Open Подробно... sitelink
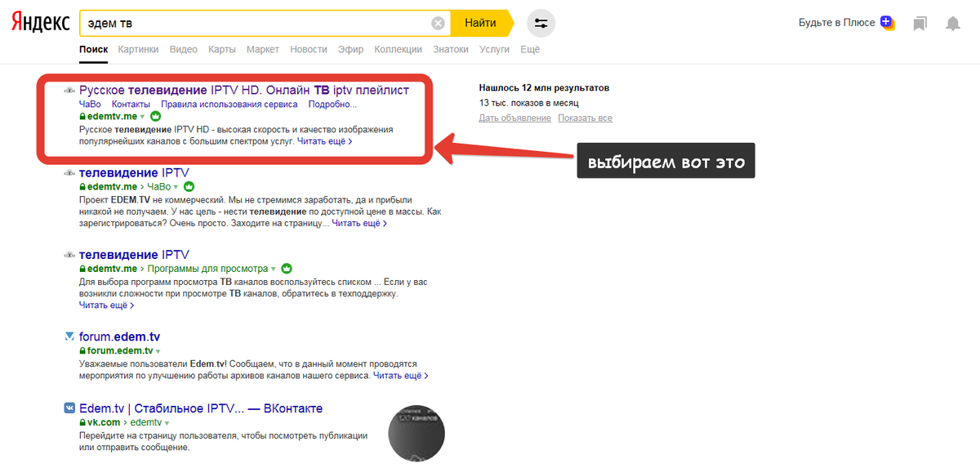This screenshot has width=980, height=468. (333, 105)
